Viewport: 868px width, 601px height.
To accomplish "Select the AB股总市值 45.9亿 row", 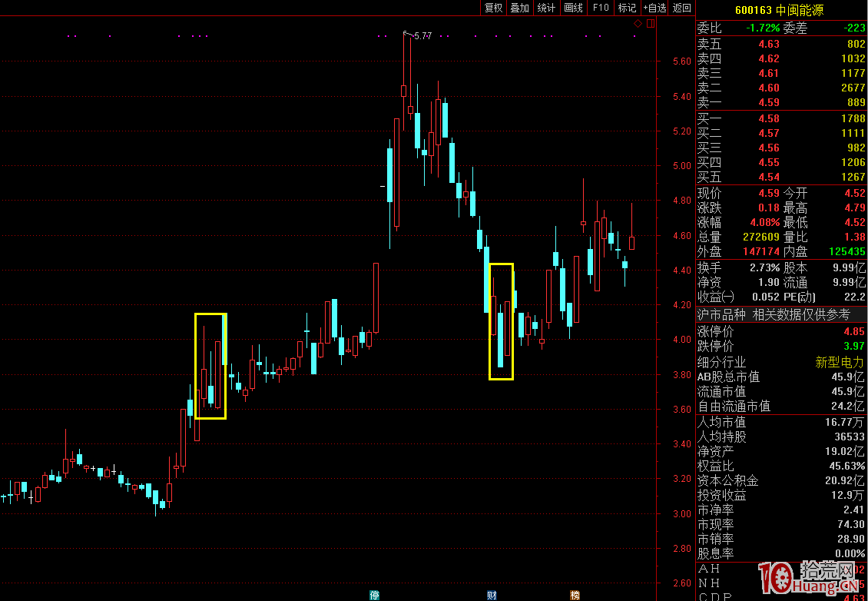I will pos(781,377).
